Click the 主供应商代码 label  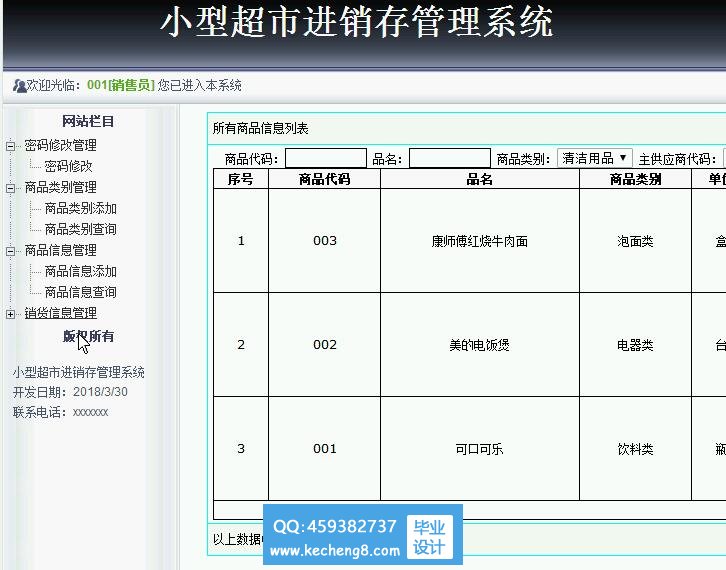(678, 159)
